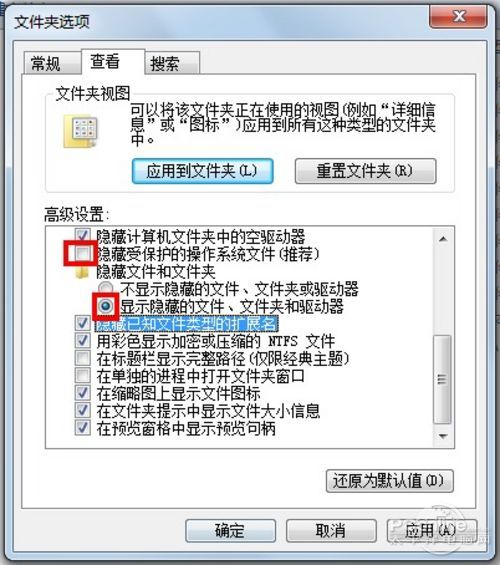Click scroll down arrow in advanced settings

point(443,436)
